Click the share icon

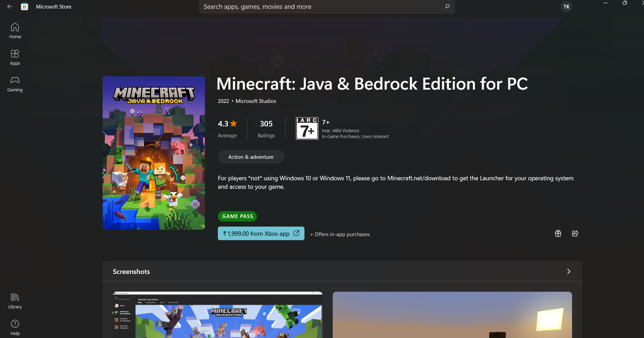point(575,233)
